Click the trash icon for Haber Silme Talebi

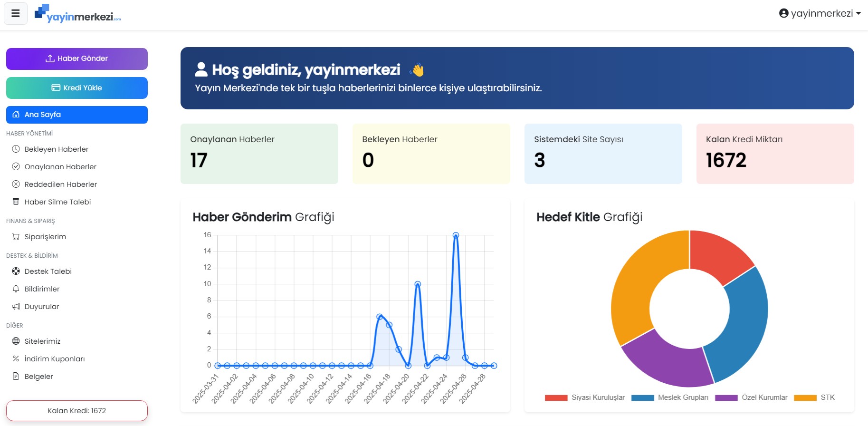(16, 202)
